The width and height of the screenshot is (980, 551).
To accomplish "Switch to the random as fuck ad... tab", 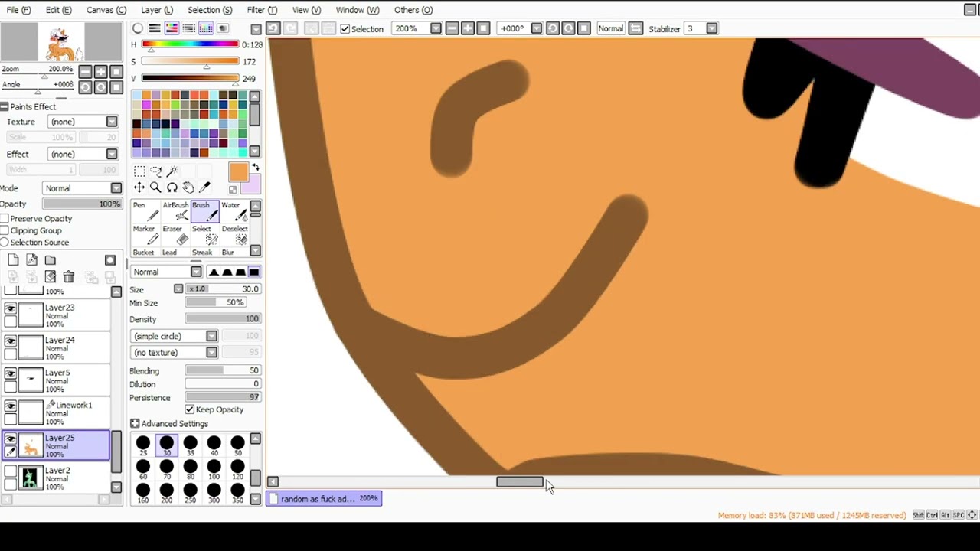I will 324,499.
